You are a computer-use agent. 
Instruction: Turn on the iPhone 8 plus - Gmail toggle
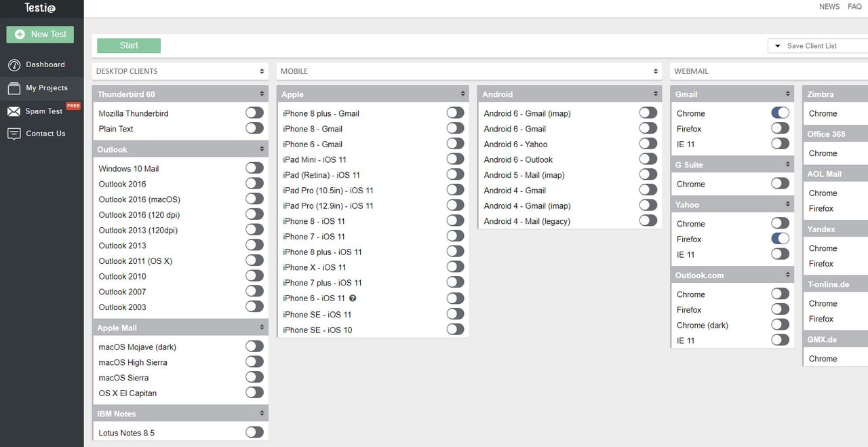click(455, 113)
